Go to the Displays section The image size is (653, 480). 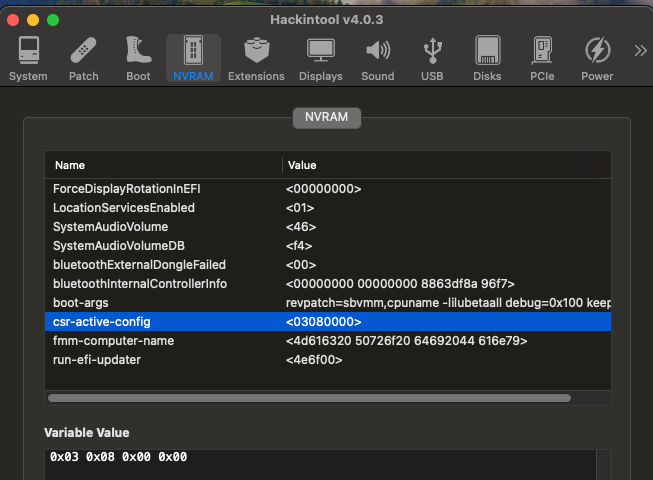pyautogui.click(x=321, y=58)
